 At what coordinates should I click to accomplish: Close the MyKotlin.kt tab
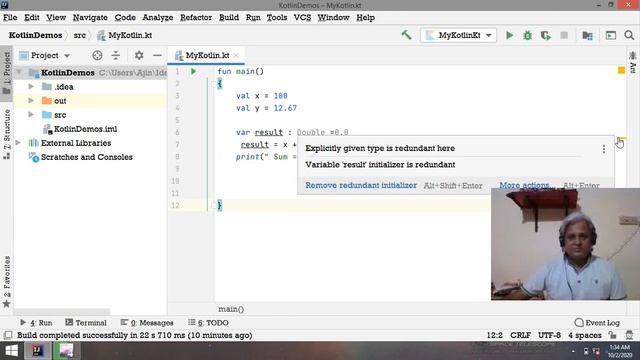[x=236, y=56]
